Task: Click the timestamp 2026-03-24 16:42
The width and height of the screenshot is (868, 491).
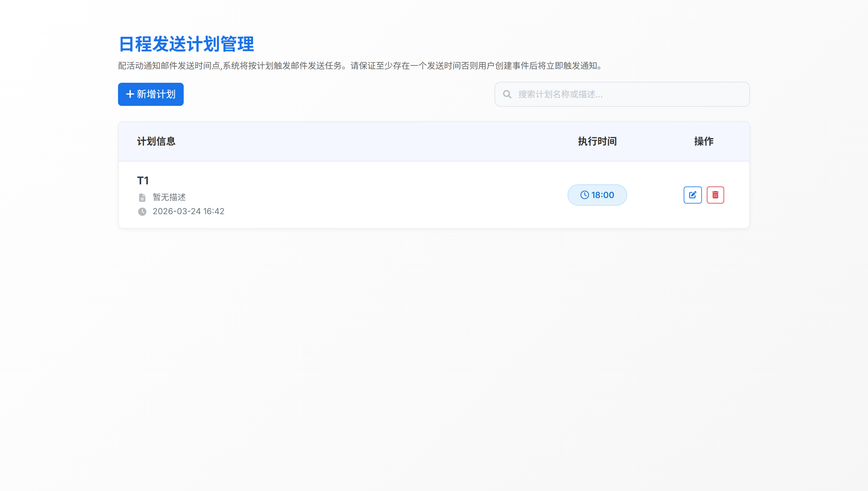Action: click(x=188, y=211)
